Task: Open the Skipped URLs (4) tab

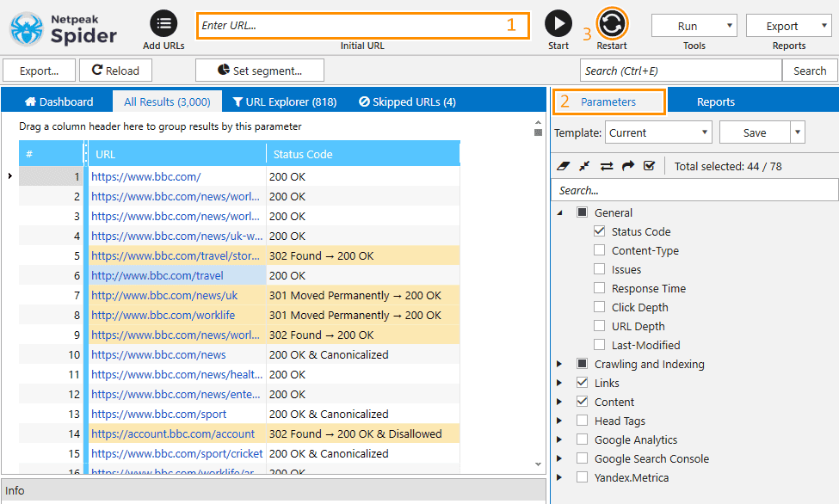Action: 407,101
